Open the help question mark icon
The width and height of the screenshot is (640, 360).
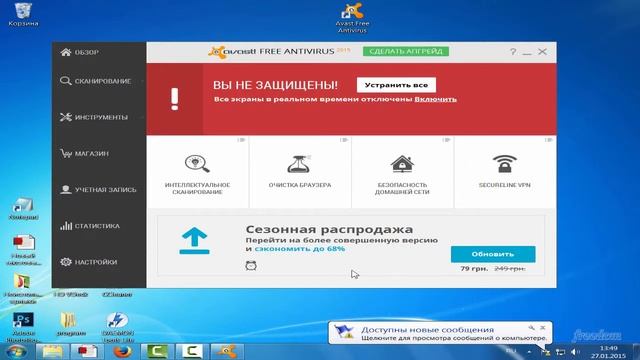(x=513, y=52)
